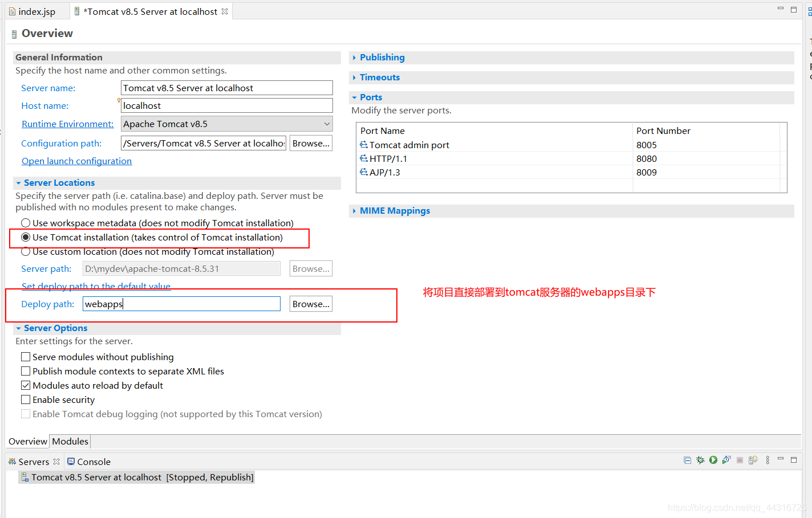Screen dimensions: 812x518
Task: Click the Host name input field
Action: pos(226,105)
